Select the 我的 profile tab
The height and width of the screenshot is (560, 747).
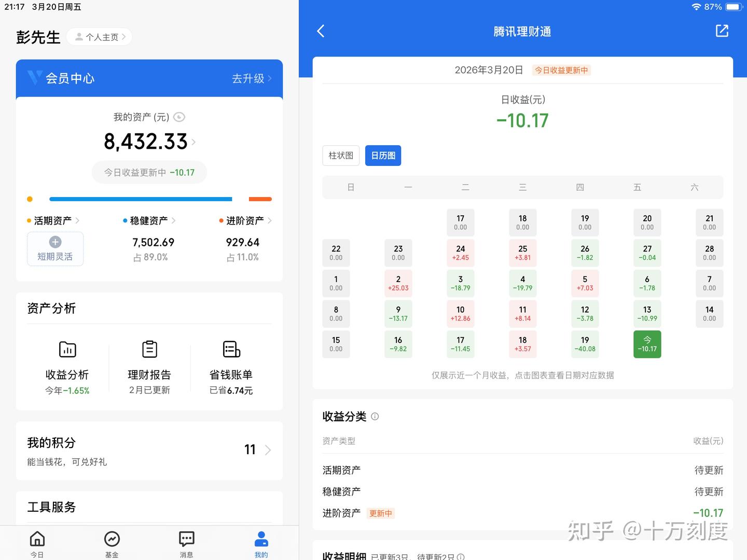tap(261, 544)
